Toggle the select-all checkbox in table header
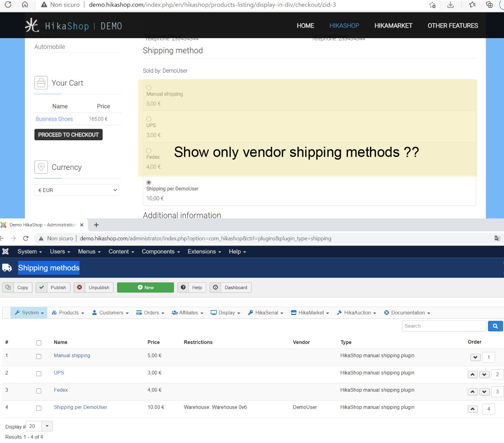The width and height of the screenshot is (504, 443). (39, 343)
